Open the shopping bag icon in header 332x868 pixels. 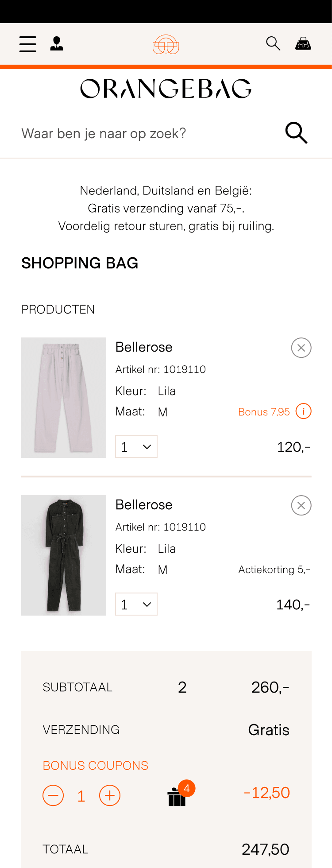pyautogui.click(x=303, y=44)
